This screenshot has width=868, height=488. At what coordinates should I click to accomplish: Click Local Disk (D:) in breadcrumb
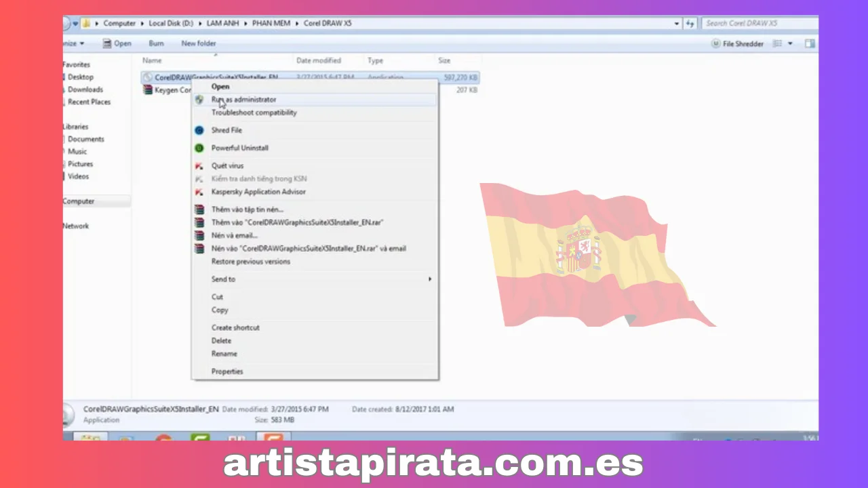(x=171, y=23)
